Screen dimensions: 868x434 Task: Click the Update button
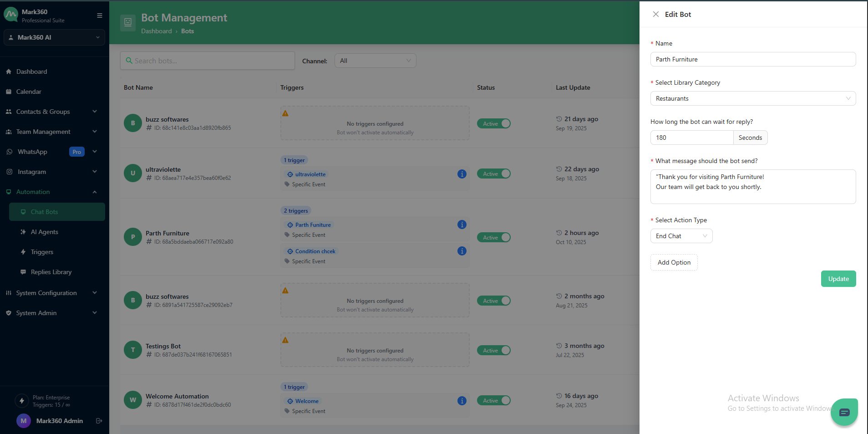pos(838,279)
